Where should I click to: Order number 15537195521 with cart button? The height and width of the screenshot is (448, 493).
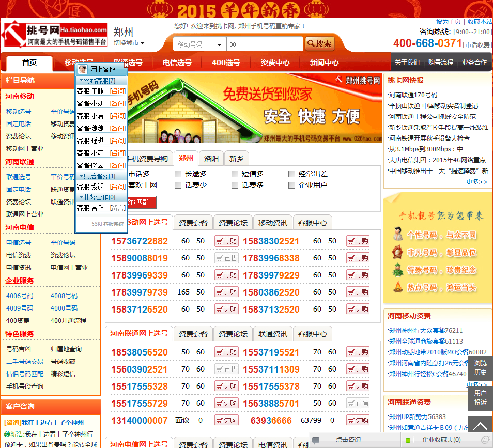[358, 352]
